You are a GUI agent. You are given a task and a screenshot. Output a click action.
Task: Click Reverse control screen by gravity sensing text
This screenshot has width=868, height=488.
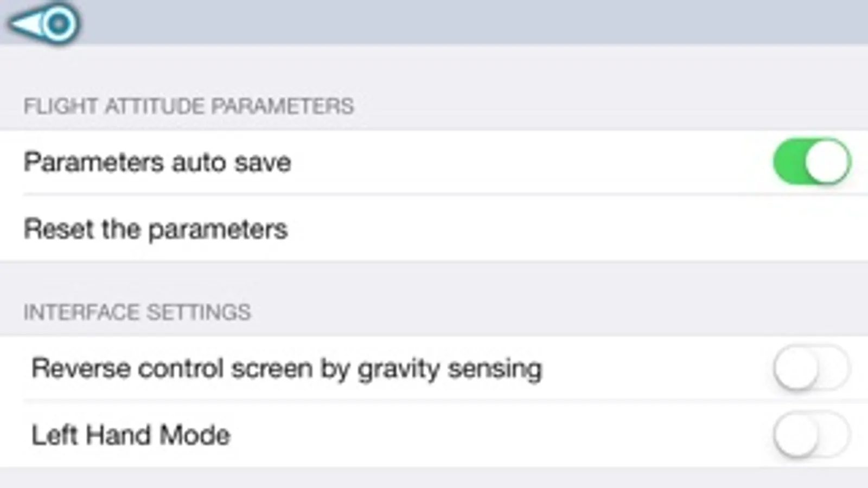pyautogui.click(x=286, y=369)
